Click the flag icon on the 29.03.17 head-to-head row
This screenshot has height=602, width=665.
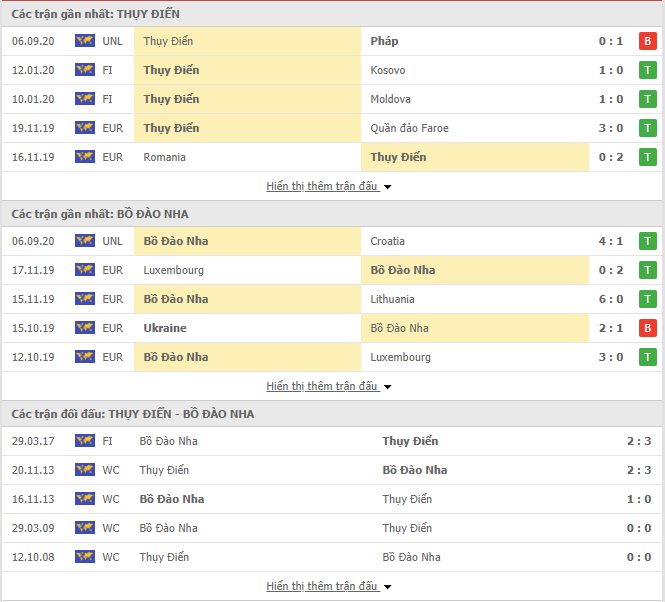click(85, 440)
